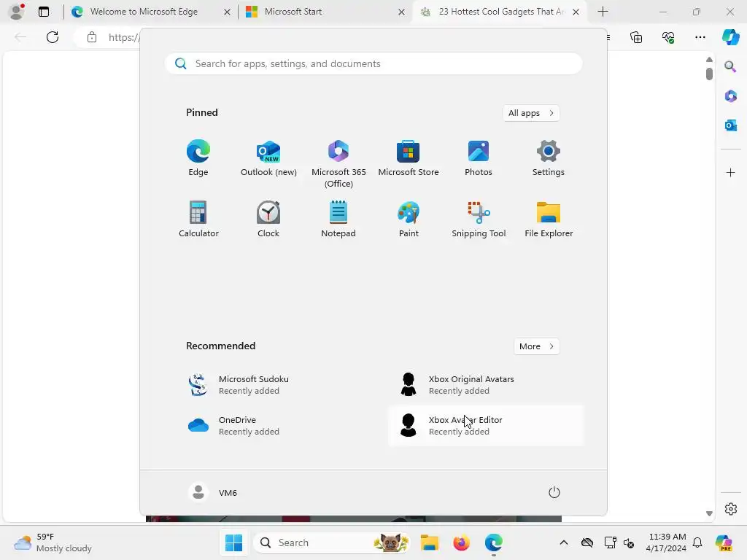Image resolution: width=747 pixels, height=560 pixels.
Task: Click the power button in Start menu
Action: click(554, 492)
